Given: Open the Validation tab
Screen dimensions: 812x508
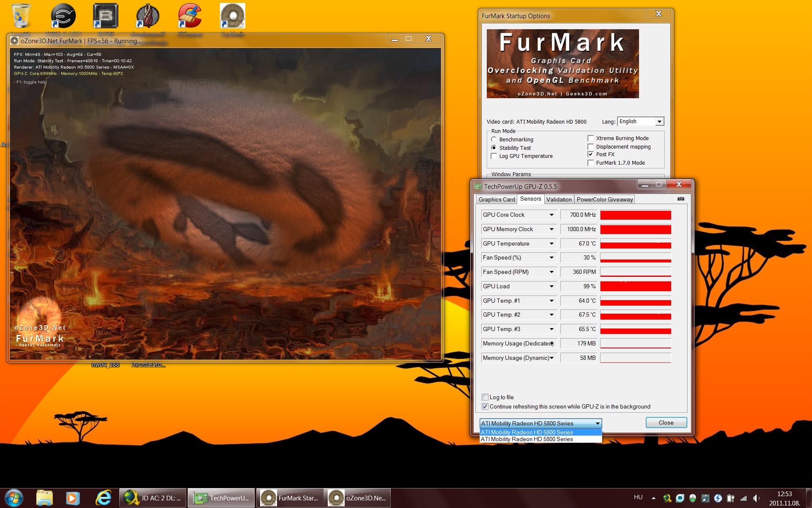Looking at the screenshot, I should pos(559,199).
